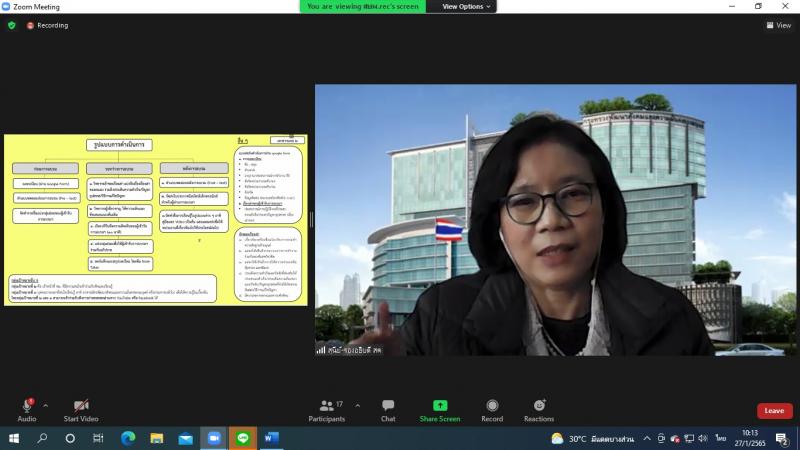
Task: Open Task View on the taskbar
Action: coord(98,438)
